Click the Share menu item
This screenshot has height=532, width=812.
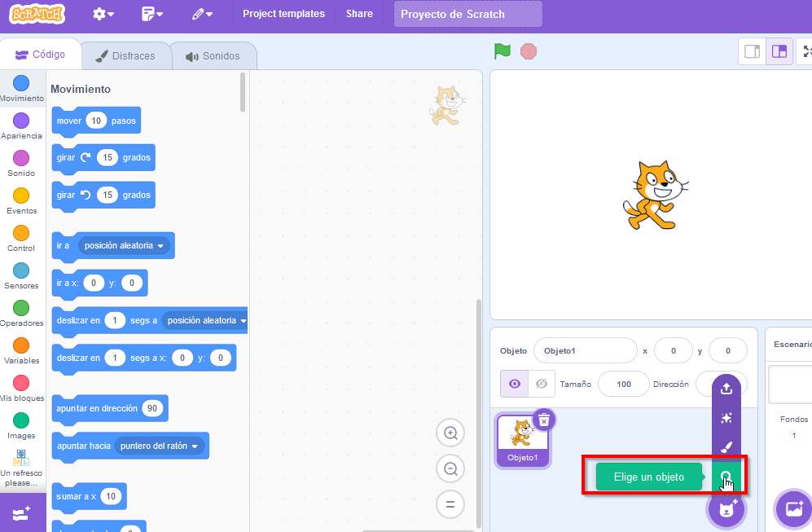[x=359, y=14]
